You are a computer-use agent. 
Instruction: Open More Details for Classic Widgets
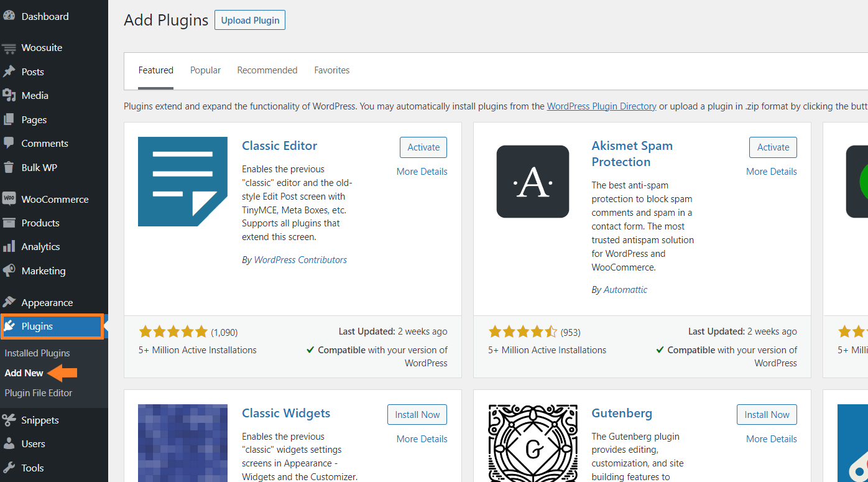tap(422, 439)
